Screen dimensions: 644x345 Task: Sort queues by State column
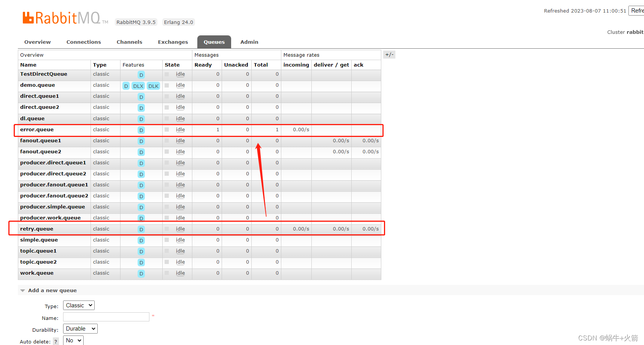[x=172, y=65]
